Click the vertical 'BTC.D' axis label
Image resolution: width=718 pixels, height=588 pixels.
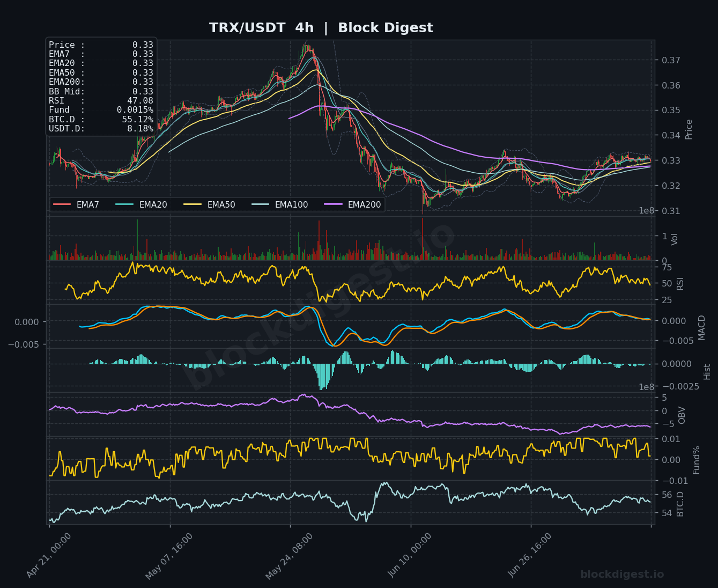(680, 504)
